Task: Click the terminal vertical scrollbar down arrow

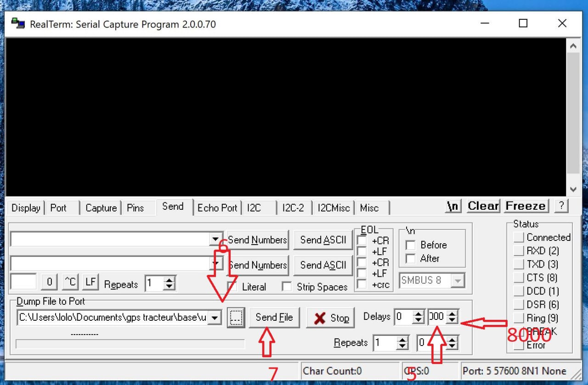Action: [572, 189]
